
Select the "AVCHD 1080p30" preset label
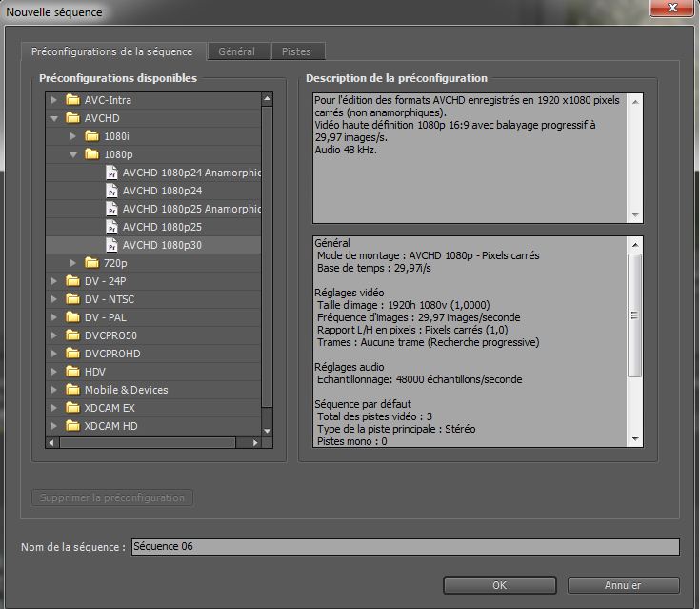pyautogui.click(x=163, y=245)
